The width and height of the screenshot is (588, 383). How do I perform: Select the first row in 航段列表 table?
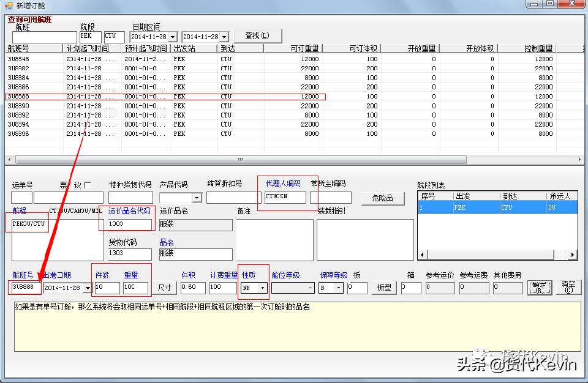point(496,208)
